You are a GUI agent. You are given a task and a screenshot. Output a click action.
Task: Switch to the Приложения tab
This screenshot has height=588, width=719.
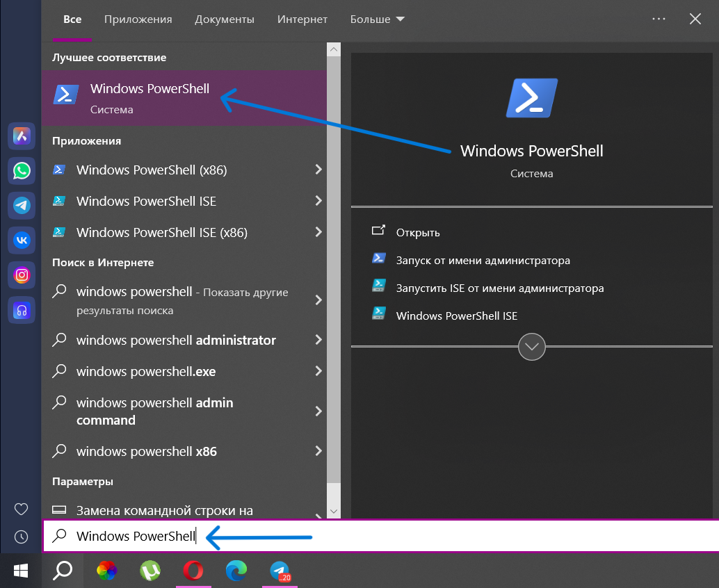(x=138, y=19)
